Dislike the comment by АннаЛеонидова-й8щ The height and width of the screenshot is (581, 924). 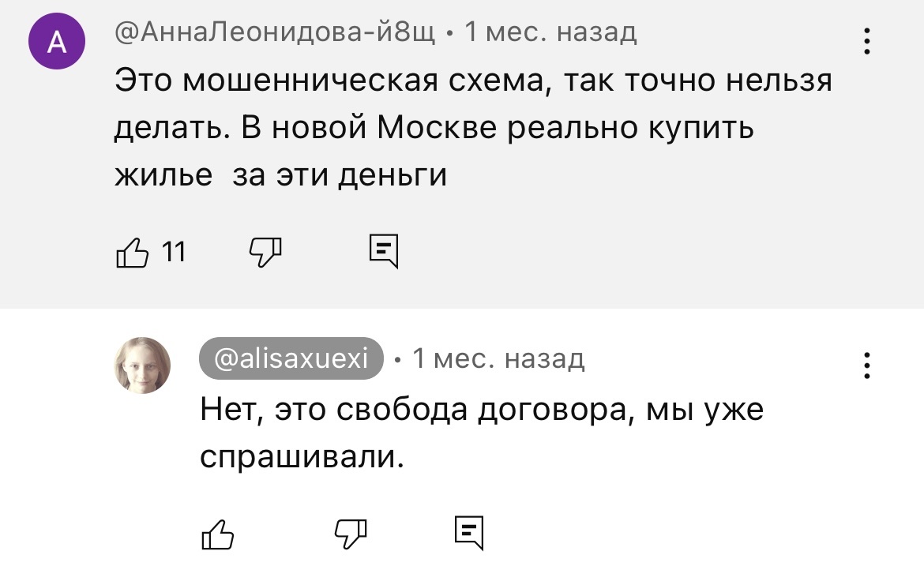pyautogui.click(x=265, y=251)
